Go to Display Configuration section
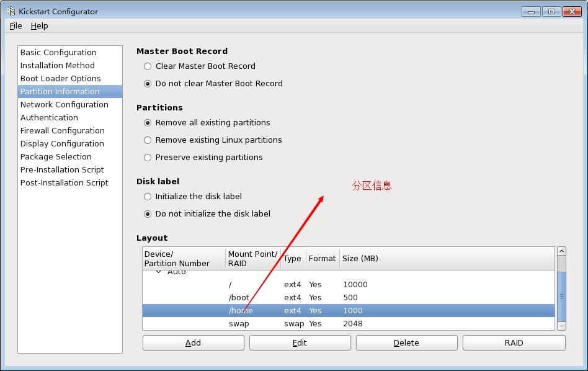The height and width of the screenshot is (371, 588). click(x=70, y=144)
